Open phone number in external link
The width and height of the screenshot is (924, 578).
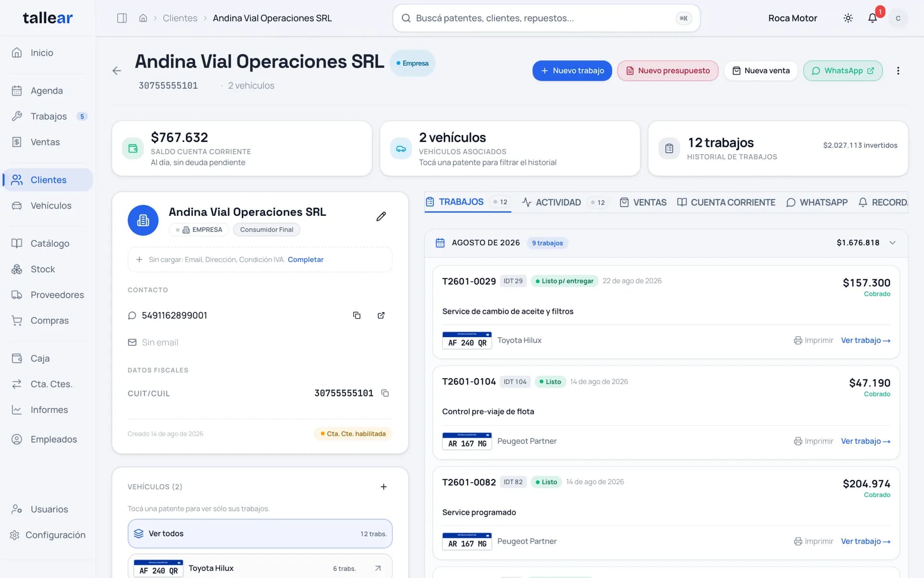[381, 315]
